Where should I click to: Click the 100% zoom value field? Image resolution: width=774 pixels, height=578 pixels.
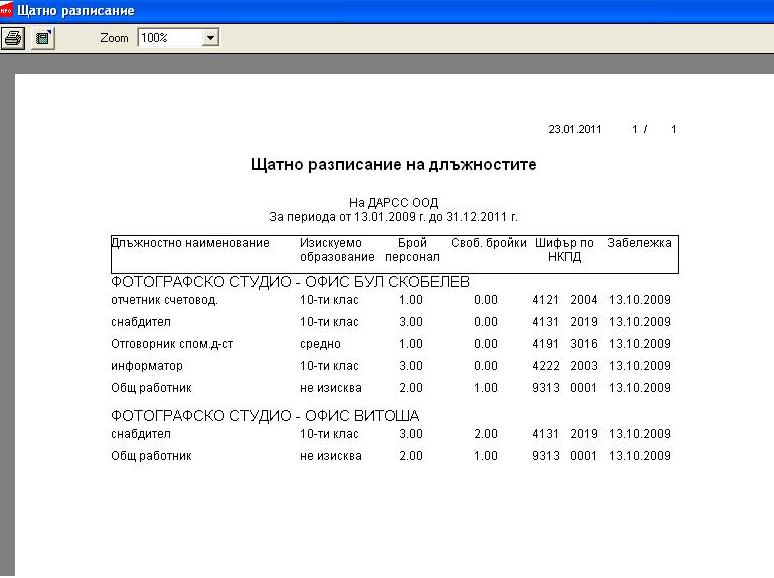click(x=171, y=38)
